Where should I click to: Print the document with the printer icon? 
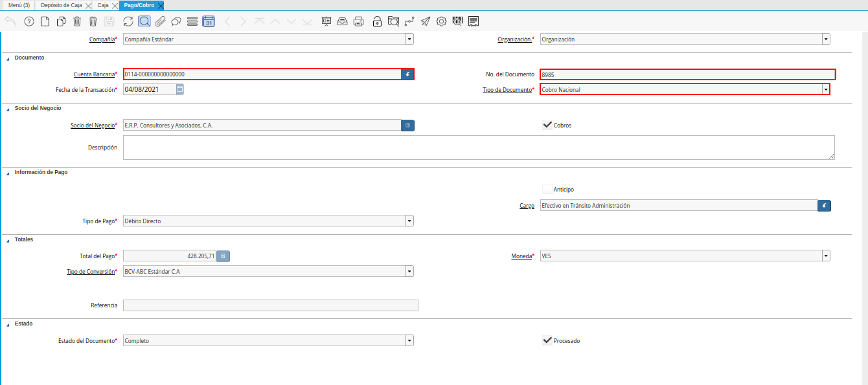pyautogui.click(x=359, y=21)
